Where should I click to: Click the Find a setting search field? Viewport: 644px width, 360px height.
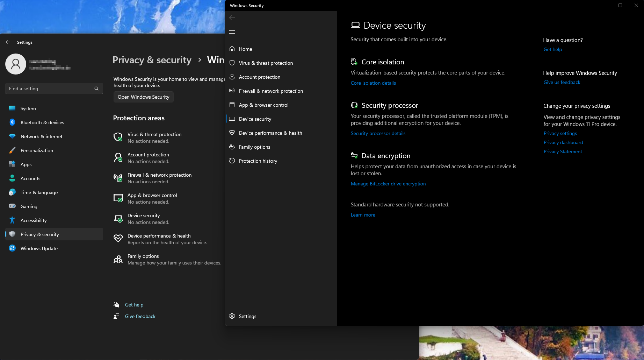[54, 89]
